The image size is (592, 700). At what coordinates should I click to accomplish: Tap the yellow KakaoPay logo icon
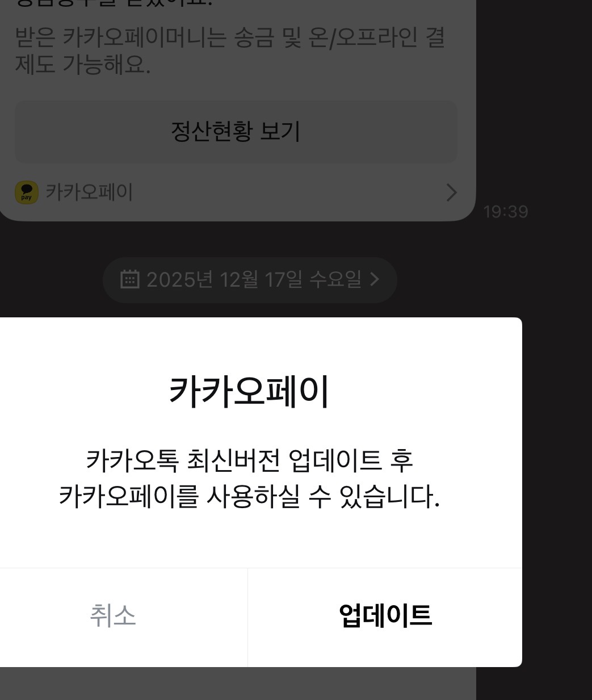[27, 192]
